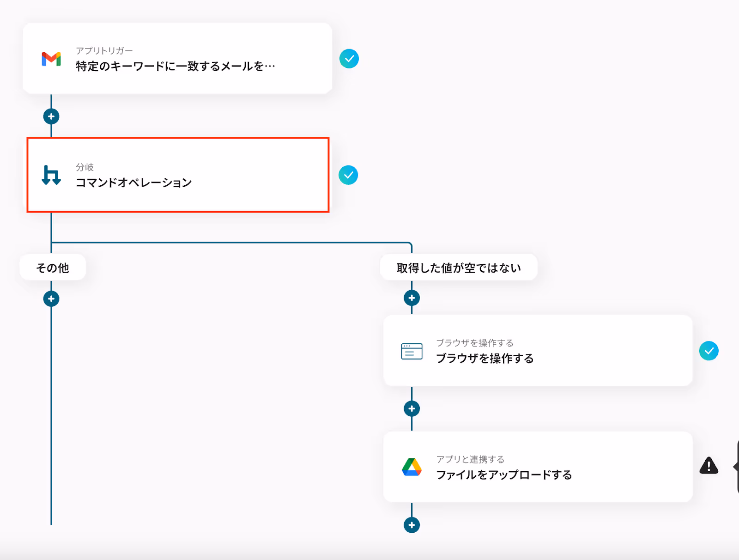
Task: Click the warning triangle beside ファイルをアップロードする
Action: pyautogui.click(x=709, y=466)
